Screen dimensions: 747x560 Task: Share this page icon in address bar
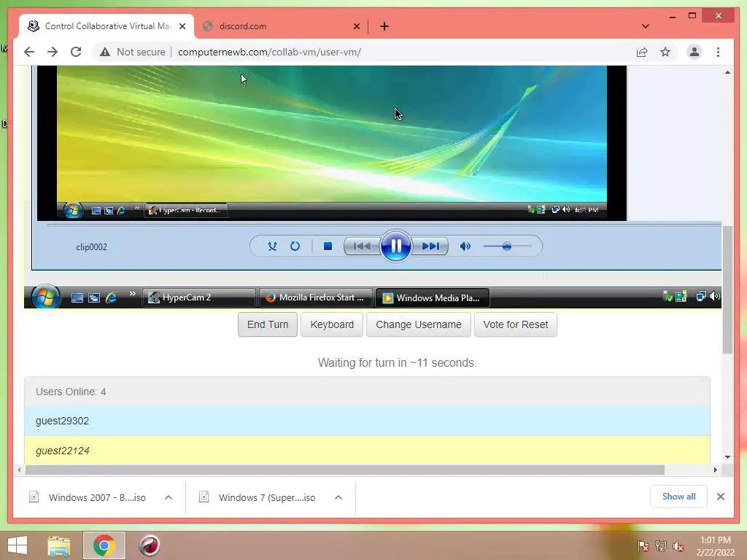[642, 52]
